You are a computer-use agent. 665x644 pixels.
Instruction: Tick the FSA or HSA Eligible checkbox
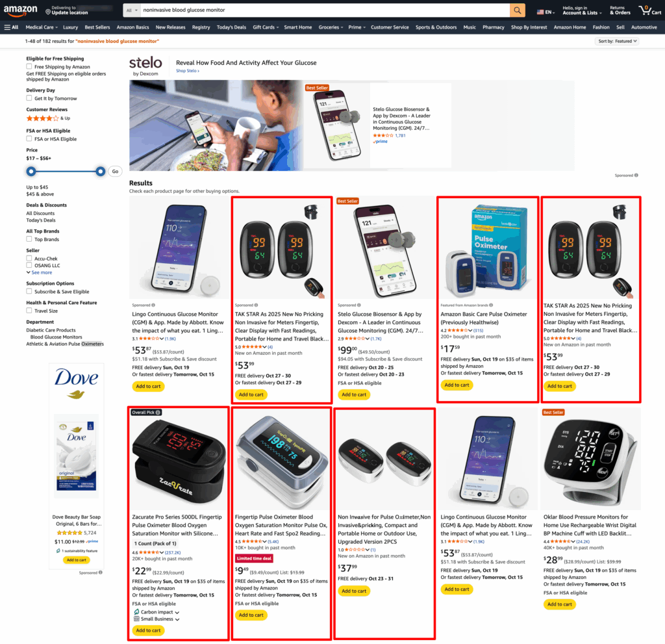coord(29,139)
